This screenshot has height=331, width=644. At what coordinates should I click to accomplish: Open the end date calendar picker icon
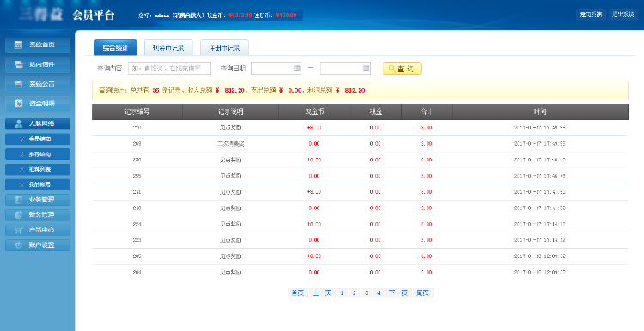click(x=367, y=68)
